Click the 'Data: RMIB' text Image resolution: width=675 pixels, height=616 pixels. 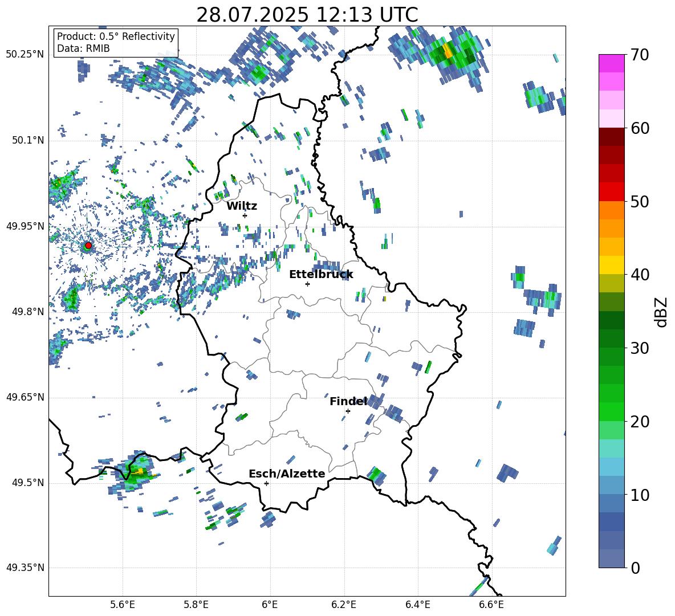click(83, 48)
